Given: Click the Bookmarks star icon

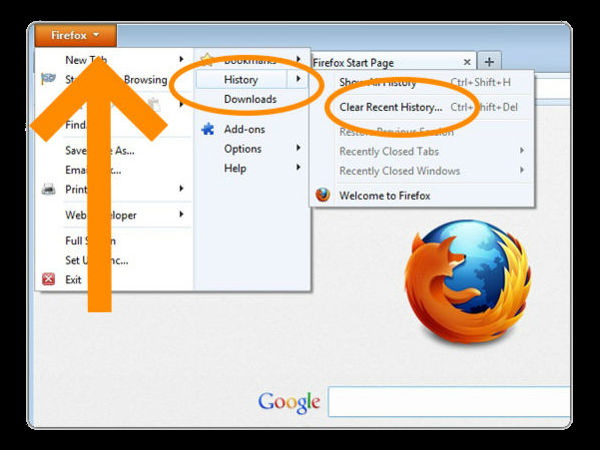Looking at the screenshot, I should (x=207, y=59).
